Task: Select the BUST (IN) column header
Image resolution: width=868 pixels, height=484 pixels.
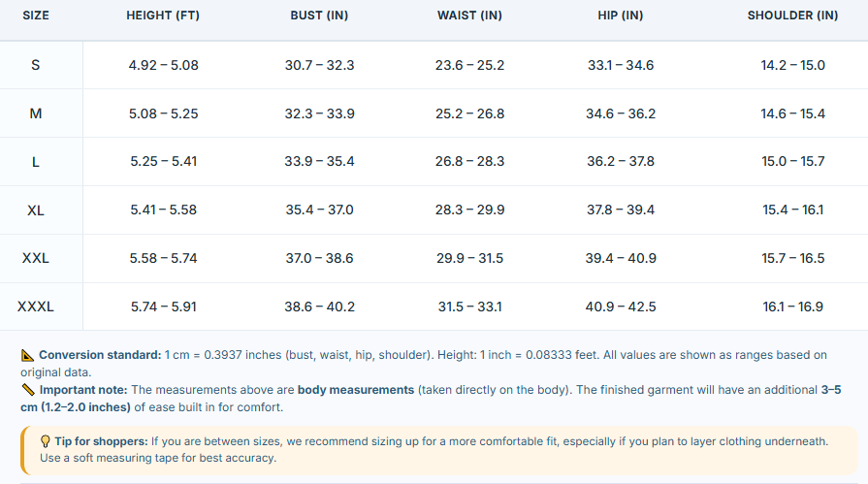Action: coord(319,16)
